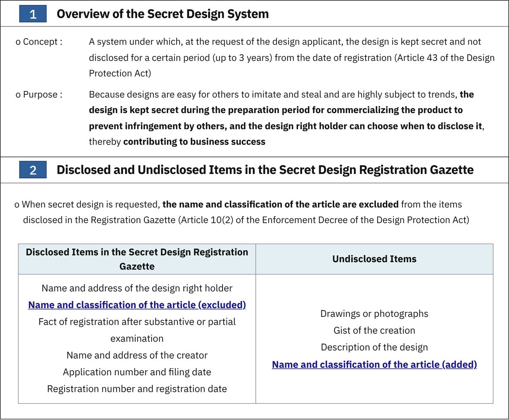Image resolution: width=509 pixels, height=420 pixels.
Task: Click 'Drawings or photographs' cell text
Action: [x=374, y=314]
